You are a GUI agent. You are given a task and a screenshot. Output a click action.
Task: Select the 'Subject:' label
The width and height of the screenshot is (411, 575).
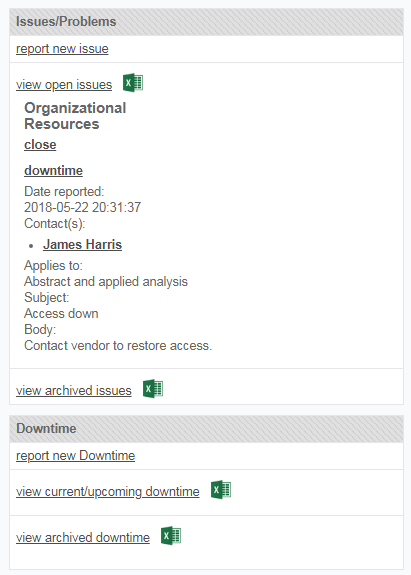47,297
